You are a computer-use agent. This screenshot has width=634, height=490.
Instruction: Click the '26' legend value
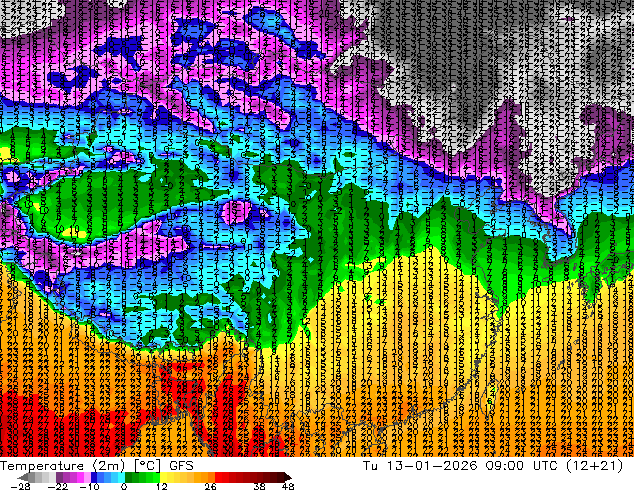[x=210, y=486]
